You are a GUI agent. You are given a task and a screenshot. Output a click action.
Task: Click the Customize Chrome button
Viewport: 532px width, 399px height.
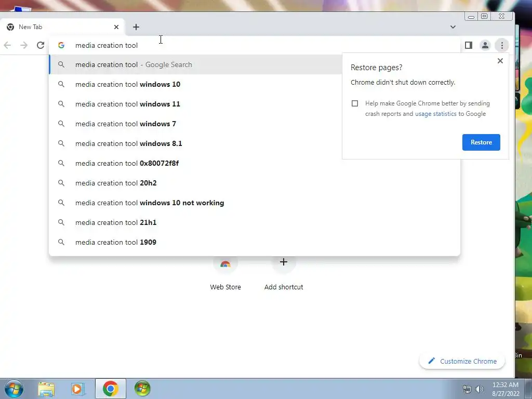pyautogui.click(x=462, y=361)
